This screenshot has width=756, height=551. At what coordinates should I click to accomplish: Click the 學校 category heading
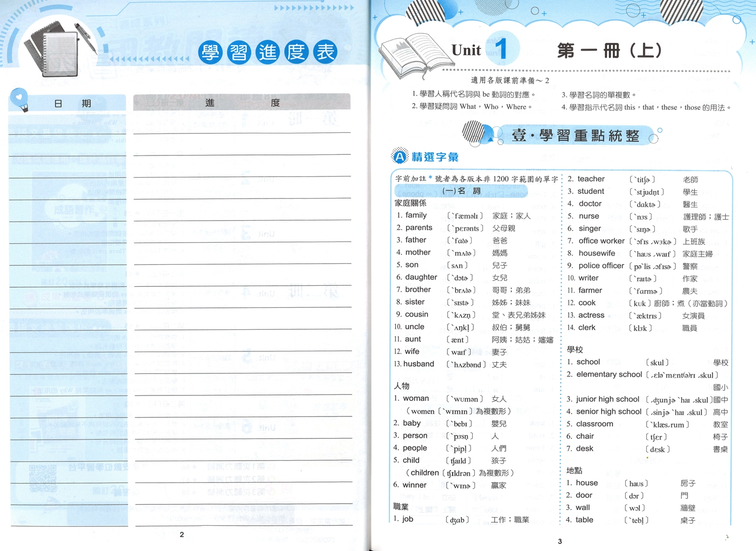tap(575, 350)
